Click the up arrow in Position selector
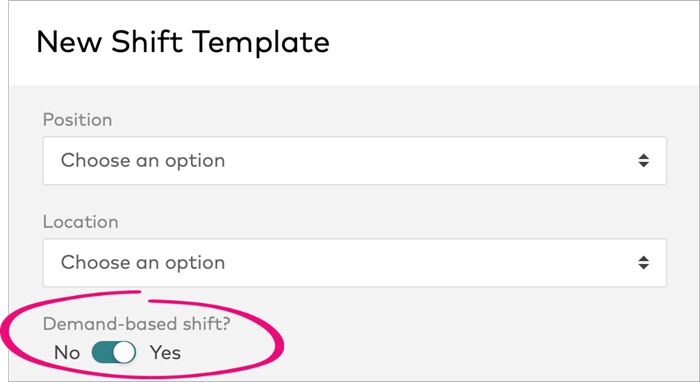 643,156
